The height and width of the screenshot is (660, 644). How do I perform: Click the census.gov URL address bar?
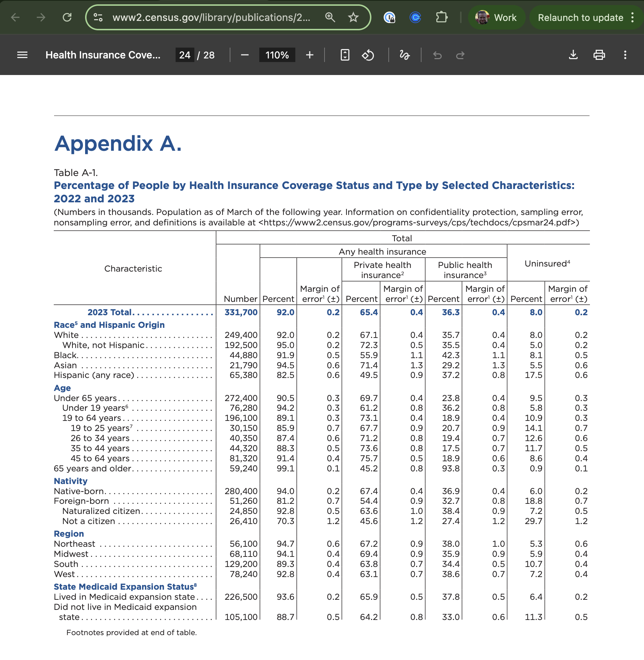coord(211,17)
